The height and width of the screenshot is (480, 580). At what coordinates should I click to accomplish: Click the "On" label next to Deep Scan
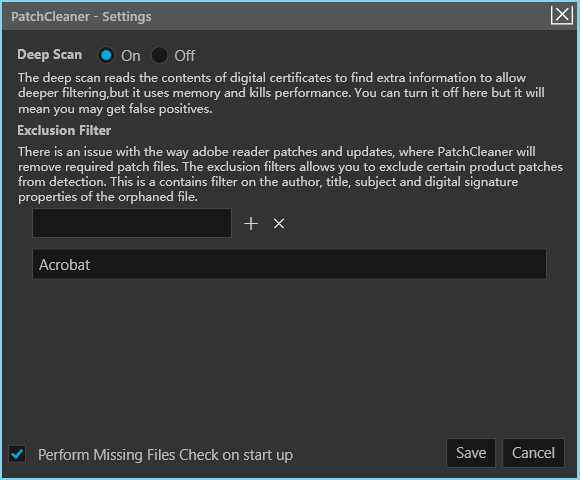click(x=131, y=56)
